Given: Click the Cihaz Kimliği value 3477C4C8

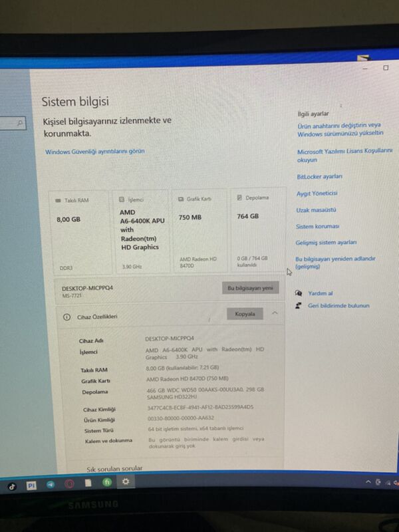Looking at the screenshot, I should click(x=200, y=407).
